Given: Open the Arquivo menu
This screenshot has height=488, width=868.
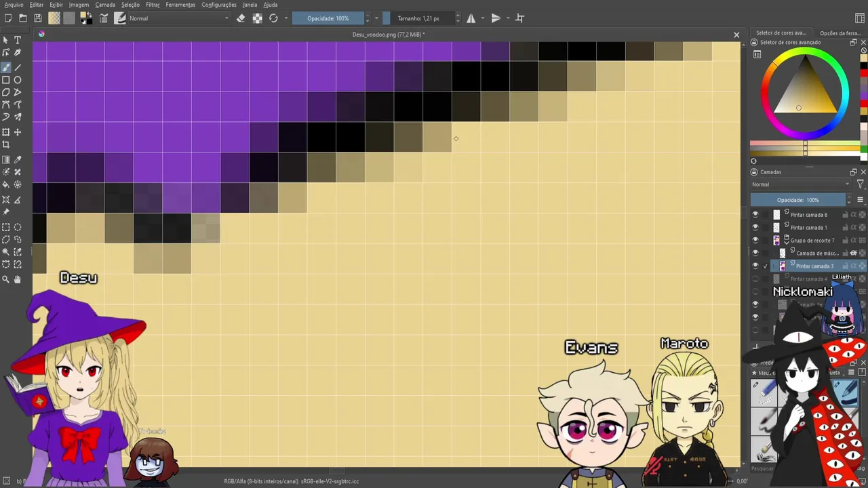Looking at the screenshot, I should [14, 5].
